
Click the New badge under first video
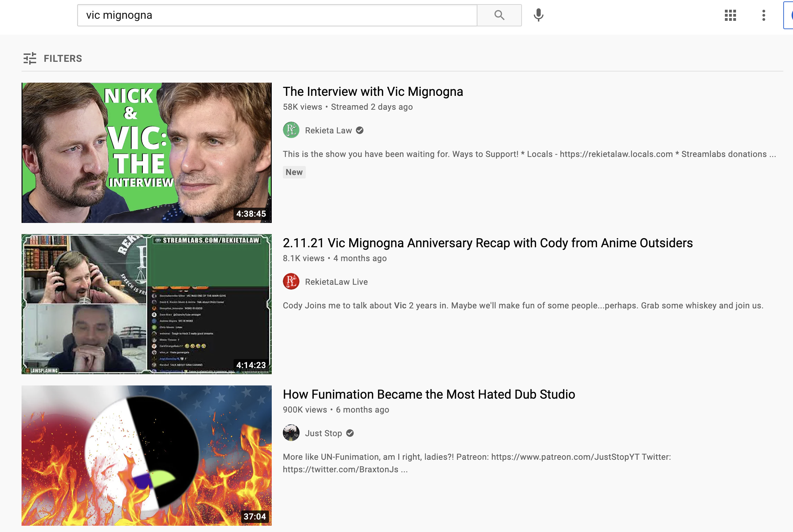click(294, 172)
